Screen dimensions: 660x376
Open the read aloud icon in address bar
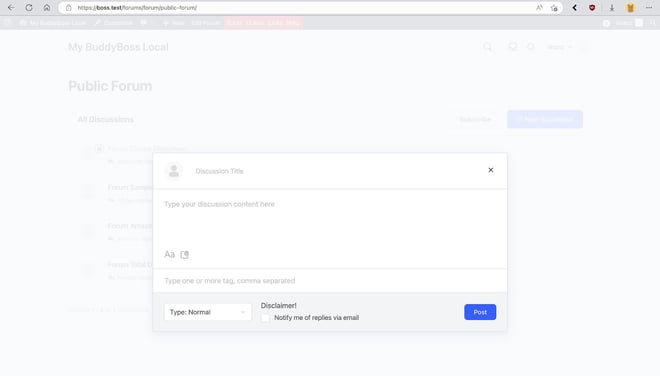click(x=539, y=8)
